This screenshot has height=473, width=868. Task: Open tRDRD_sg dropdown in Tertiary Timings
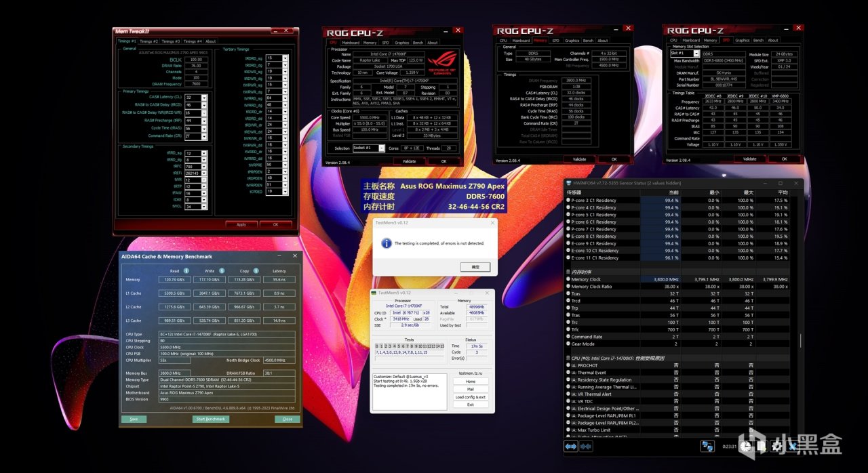285,58
